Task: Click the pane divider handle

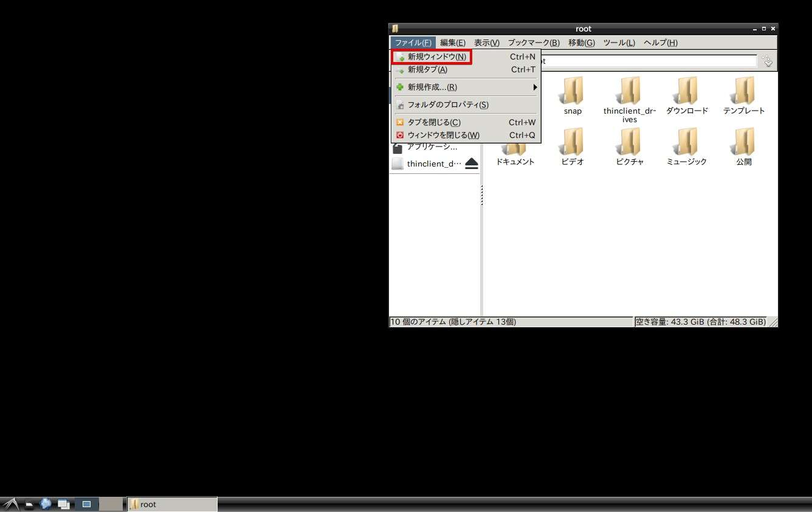Action: click(481, 195)
